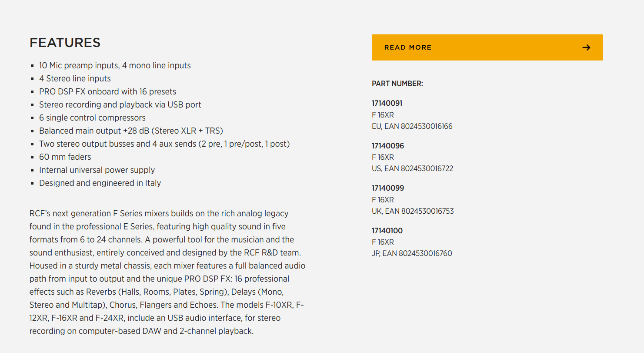Click 'Internal universal power supply' feature
644x353 pixels.
(97, 170)
